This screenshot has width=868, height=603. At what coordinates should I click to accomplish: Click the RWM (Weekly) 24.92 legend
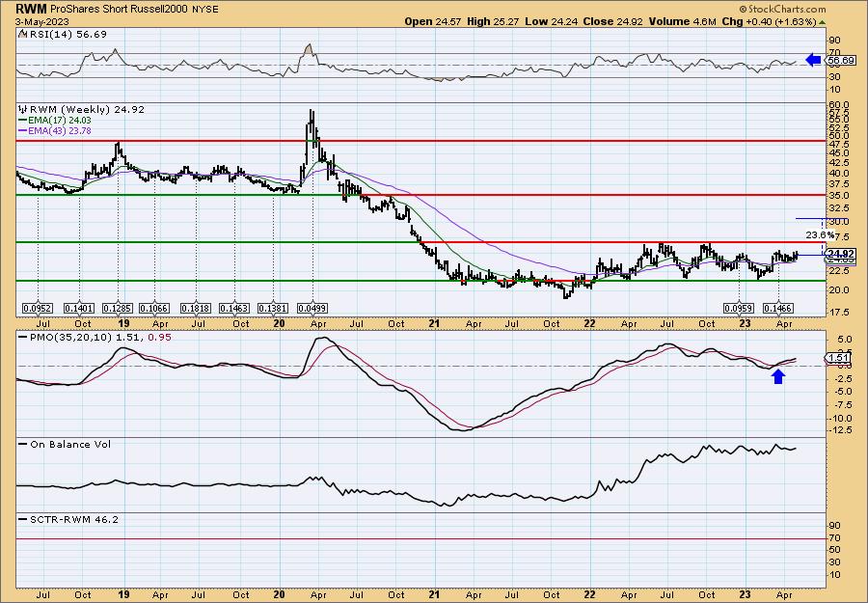(86, 110)
